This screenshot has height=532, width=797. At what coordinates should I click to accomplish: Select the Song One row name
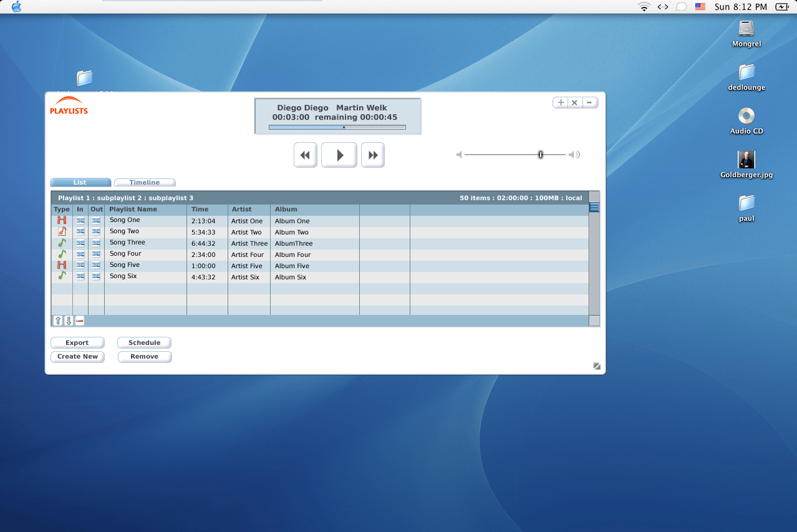click(125, 220)
